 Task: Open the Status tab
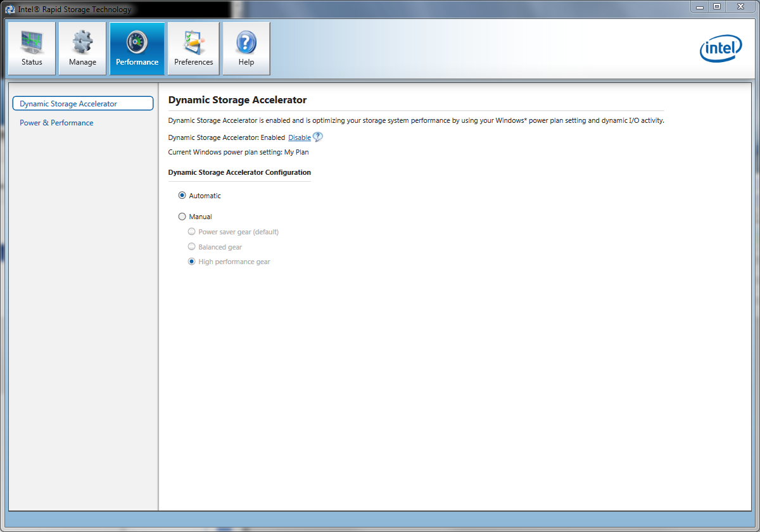32,49
